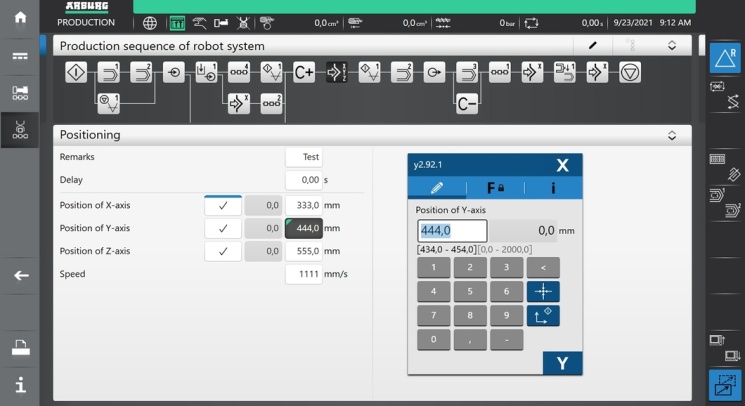The height and width of the screenshot is (406, 745).
Task: Tap keypad digit 9
Action: point(506,316)
